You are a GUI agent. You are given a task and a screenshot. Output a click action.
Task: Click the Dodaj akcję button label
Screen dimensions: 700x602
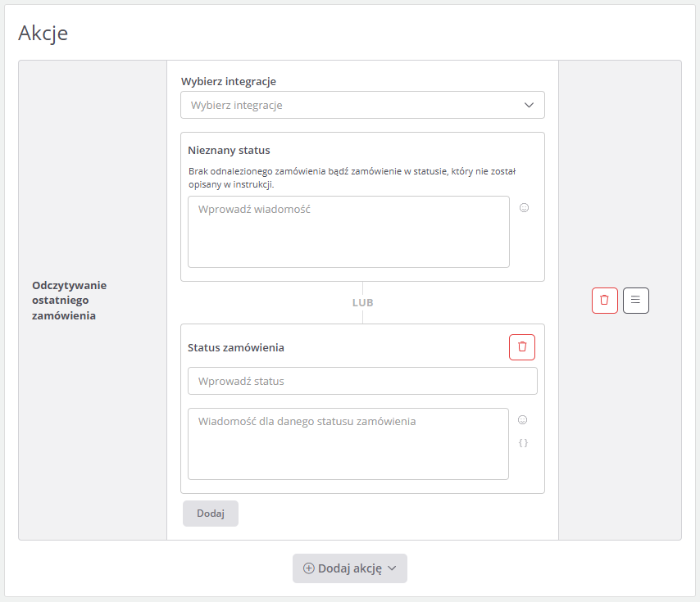350,568
